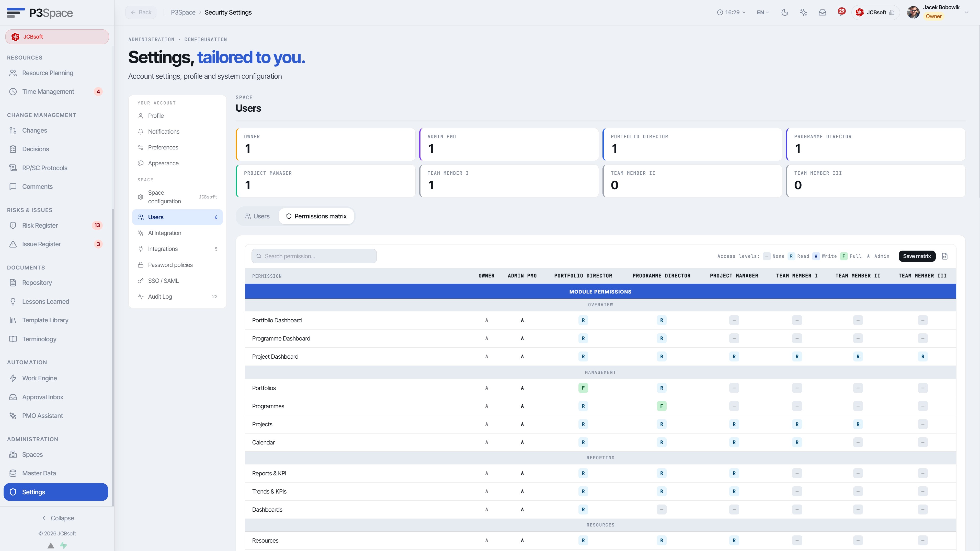Click the Back button
980x551 pixels.
point(141,13)
